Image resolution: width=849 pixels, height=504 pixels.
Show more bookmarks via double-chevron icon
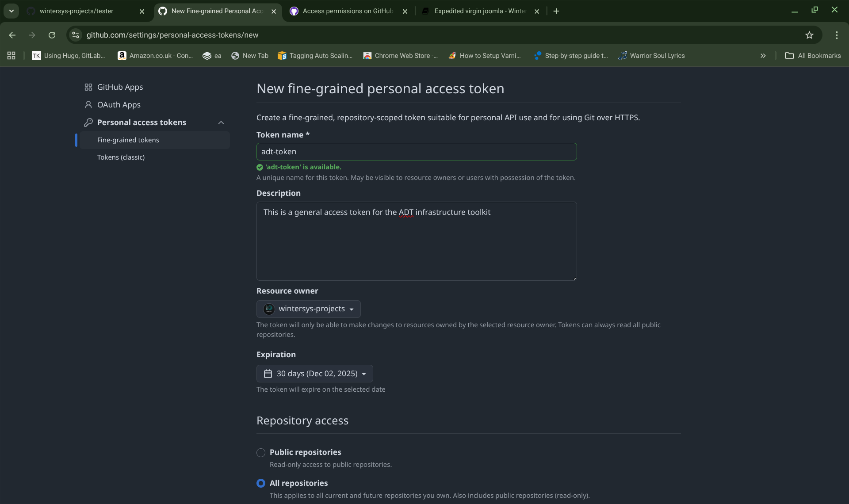pos(763,56)
